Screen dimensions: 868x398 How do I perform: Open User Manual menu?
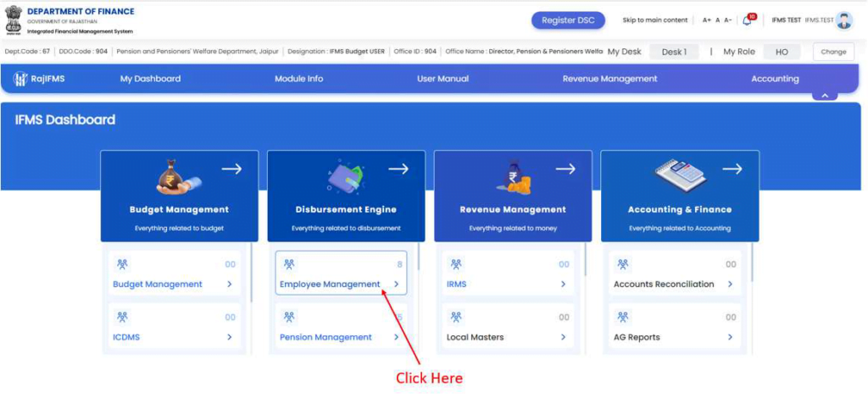point(442,79)
